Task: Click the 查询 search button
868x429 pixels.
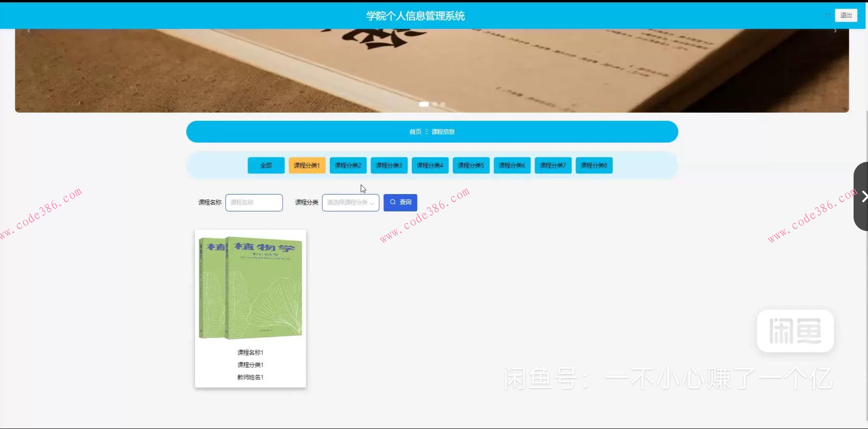Action: pyautogui.click(x=400, y=202)
